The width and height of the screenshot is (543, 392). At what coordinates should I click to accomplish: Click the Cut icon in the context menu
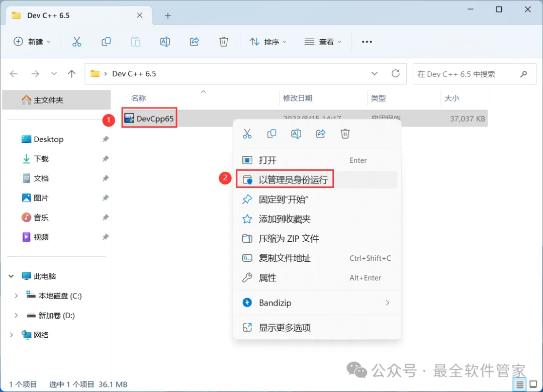(247, 134)
